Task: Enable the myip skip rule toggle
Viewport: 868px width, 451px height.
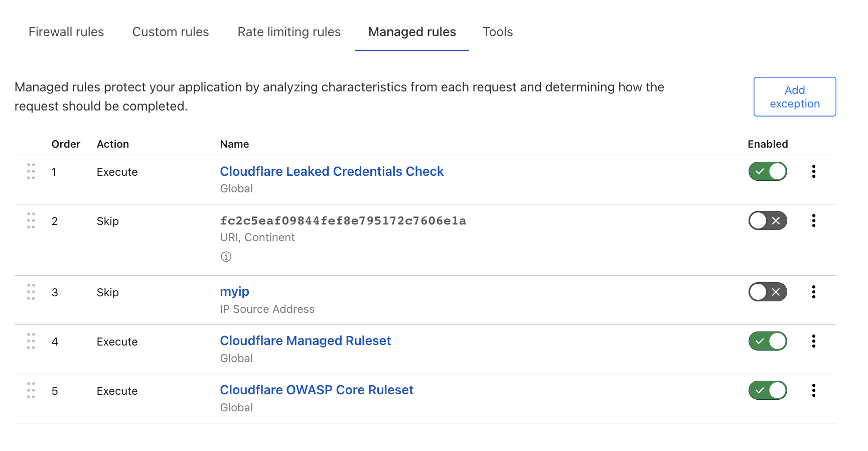Action: (768, 292)
